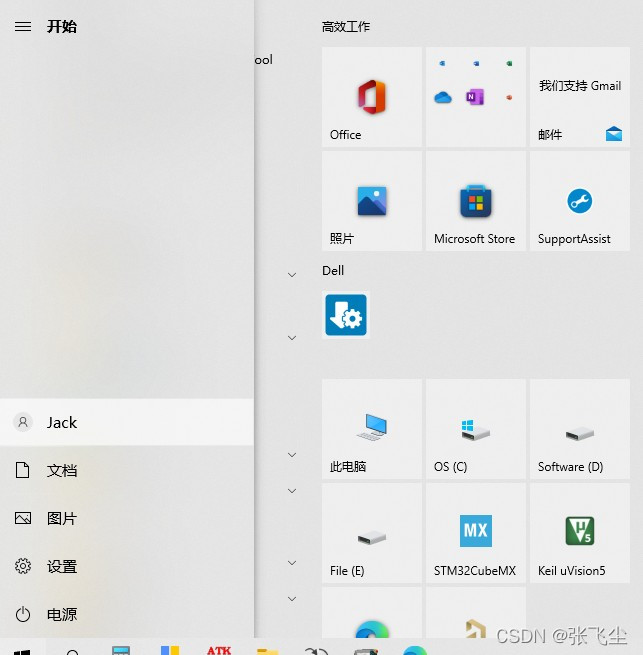Launch the Keil uVision5 tile
Viewport: 643px width, 655px height.
tap(580, 533)
